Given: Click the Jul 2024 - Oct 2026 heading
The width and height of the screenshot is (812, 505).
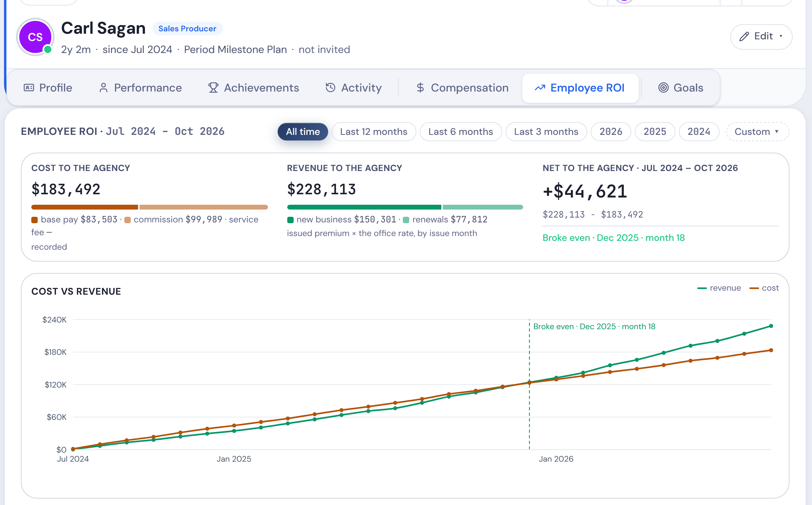Looking at the screenshot, I should (165, 131).
